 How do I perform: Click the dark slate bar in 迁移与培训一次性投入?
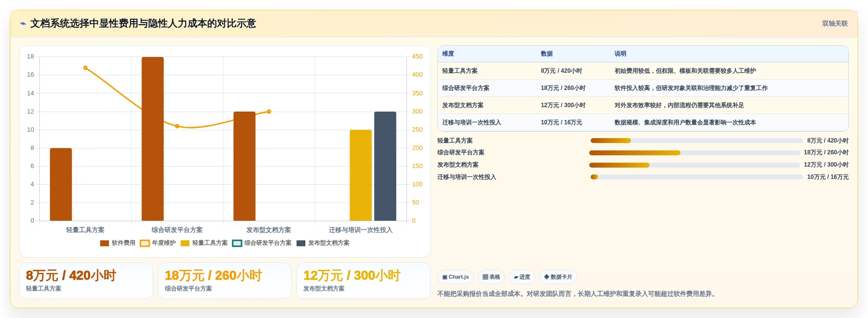pyautogui.click(x=385, y=166)
